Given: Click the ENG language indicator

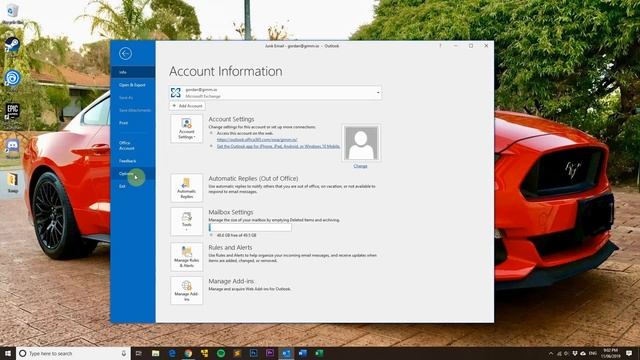Looking at the screenshot, I should 593,353.
